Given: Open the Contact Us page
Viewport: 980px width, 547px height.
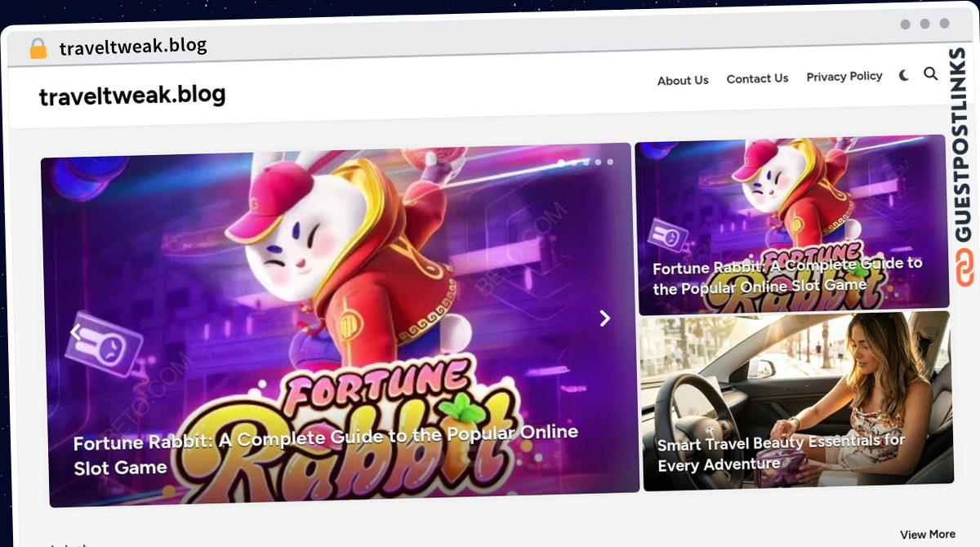Looking at the screenshot, I should click(x=757, y=78).
